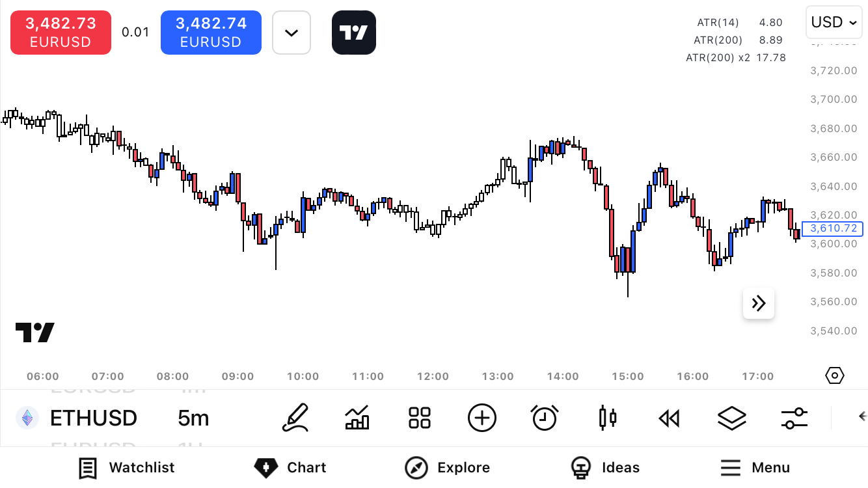868x488 pixels.
Task: Switch to the Watchlist tab
Action: click(x=127, y=467)
